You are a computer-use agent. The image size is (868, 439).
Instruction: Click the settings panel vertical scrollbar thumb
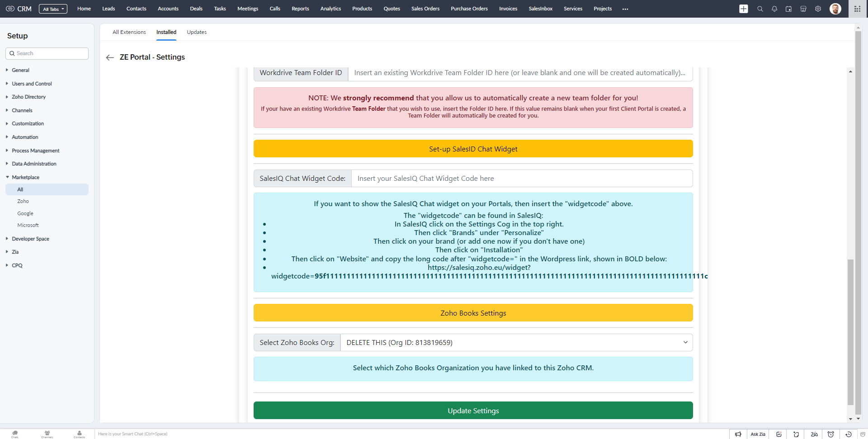[850, 332]
